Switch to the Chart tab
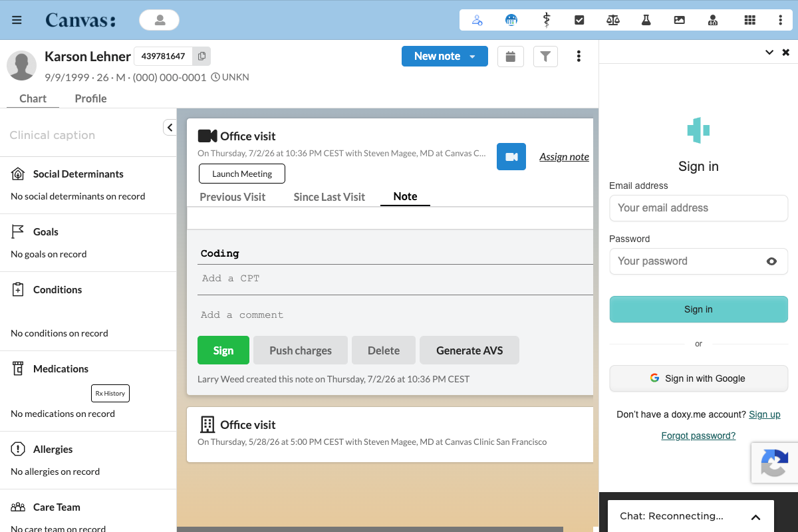Image resolution: width=798 pixels, height=532 pixels. pos(33,98)
